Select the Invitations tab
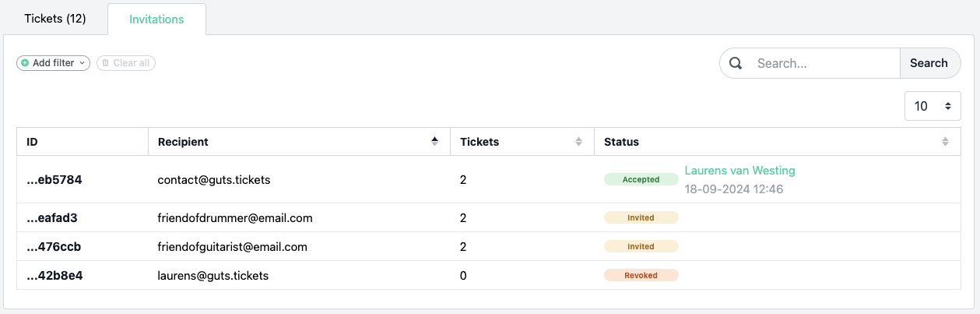This screenshot has height=314, width=980. click(156, 19)
